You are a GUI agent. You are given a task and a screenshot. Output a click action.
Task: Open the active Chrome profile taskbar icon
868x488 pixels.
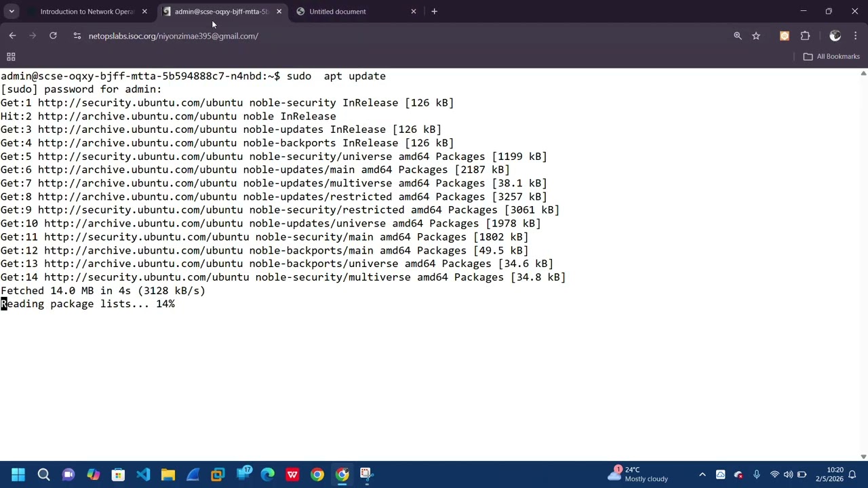pos(342,474)
